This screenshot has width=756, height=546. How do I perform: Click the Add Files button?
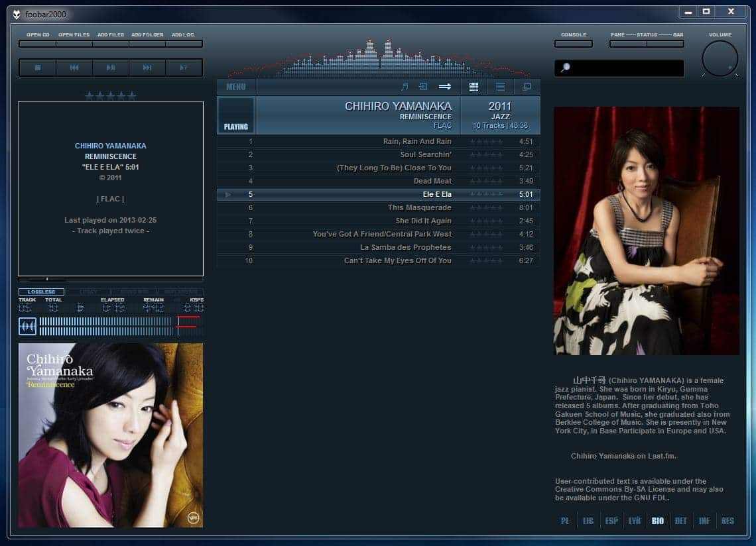[111, 44]
